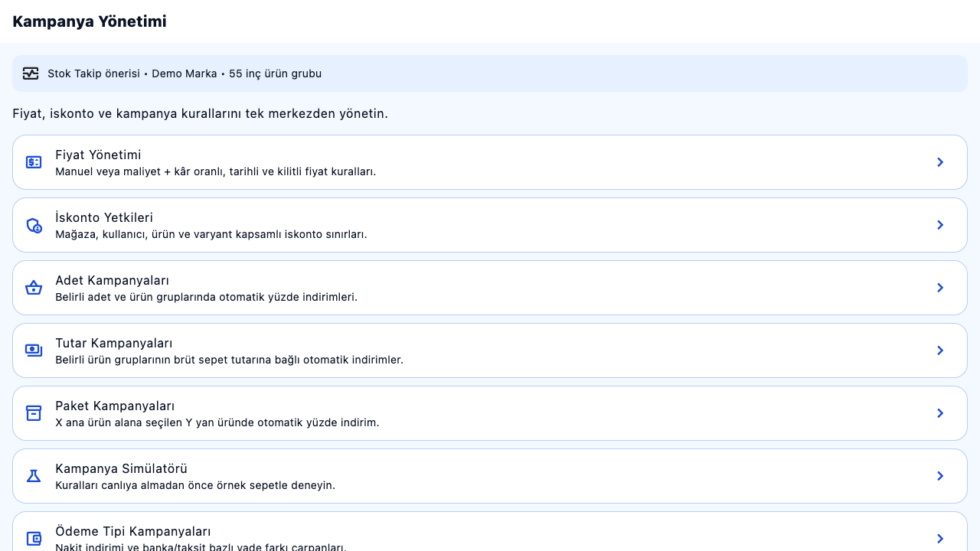The width and height of the screenshot is (980, 551).
Task: Click the Stok Takip önerisi pulse icon
Action: 31,73
